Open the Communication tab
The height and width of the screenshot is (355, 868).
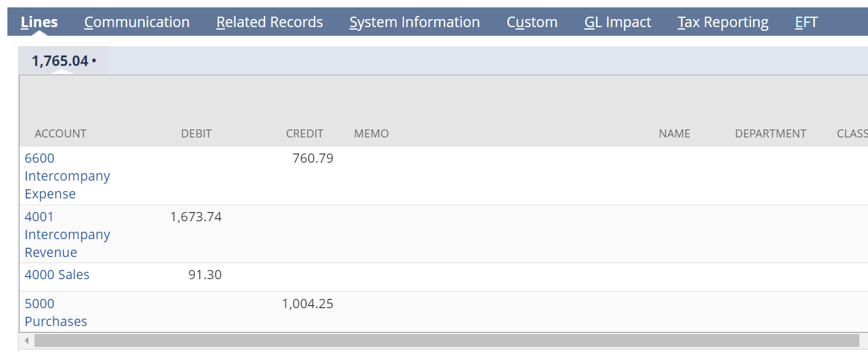pyautogui.click(x=137, y=22)
